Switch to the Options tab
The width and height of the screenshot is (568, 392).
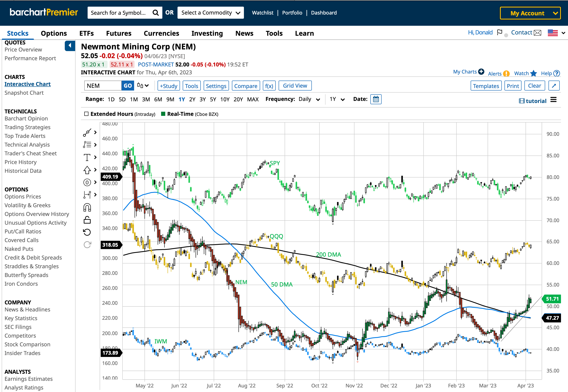54,33
